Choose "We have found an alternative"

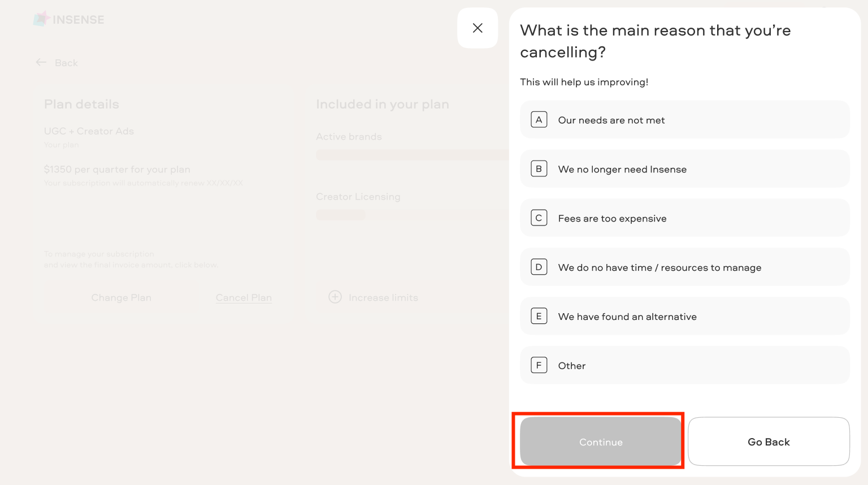(685, 316)
